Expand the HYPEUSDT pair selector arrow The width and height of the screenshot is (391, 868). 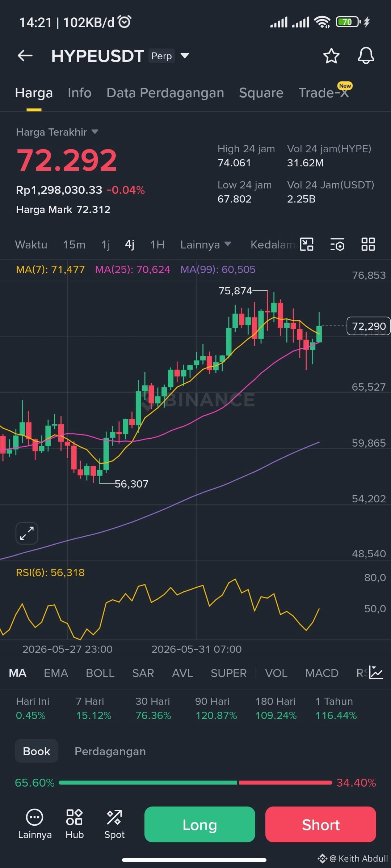185,56
